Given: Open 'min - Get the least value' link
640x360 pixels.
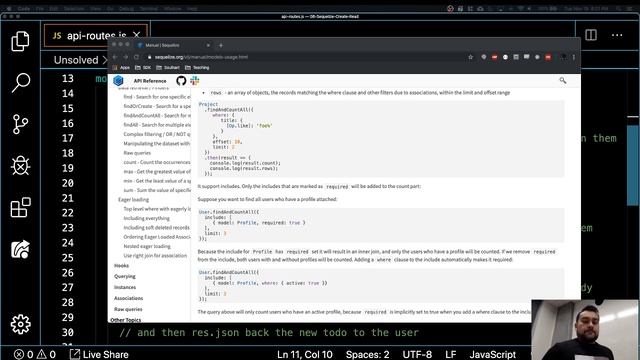Looking at the screenshot, I should (157, 181).
